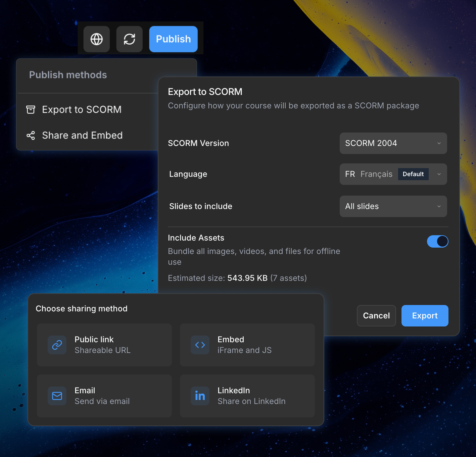
Task: Open the Slides to include dropdown
Action: click(393, 206)
